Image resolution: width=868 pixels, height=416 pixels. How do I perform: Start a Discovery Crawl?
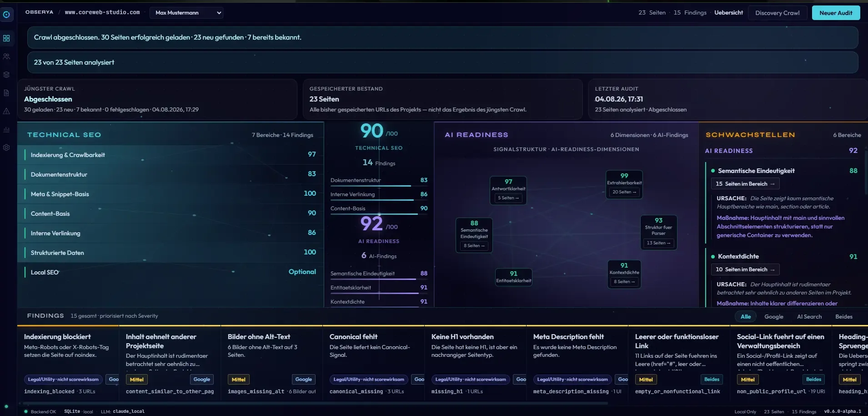(777, 13)
